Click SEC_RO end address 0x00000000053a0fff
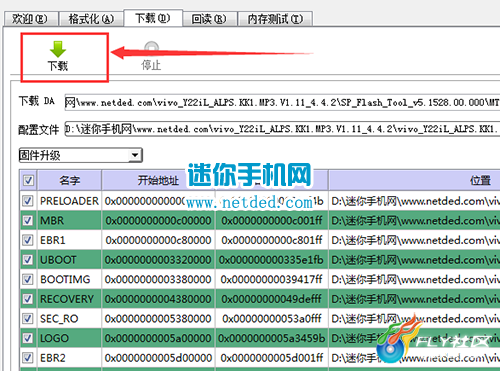This screenshot has height=371, width=500. (272, 319)
